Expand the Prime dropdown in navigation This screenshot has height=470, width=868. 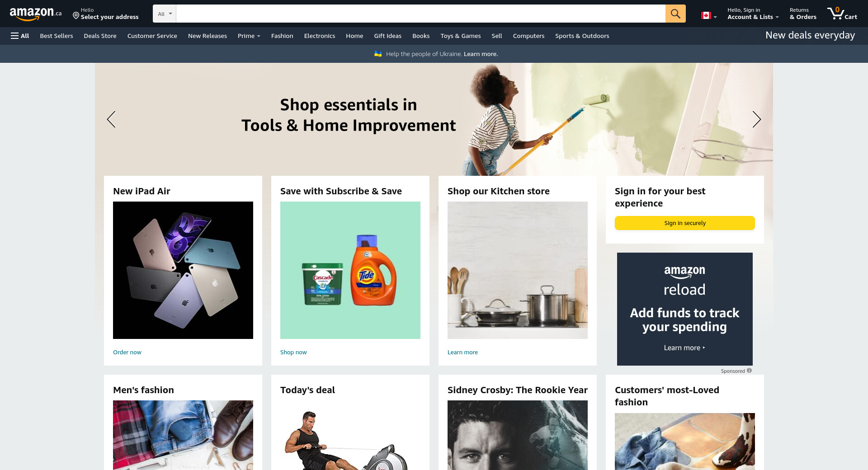point(249,36)
